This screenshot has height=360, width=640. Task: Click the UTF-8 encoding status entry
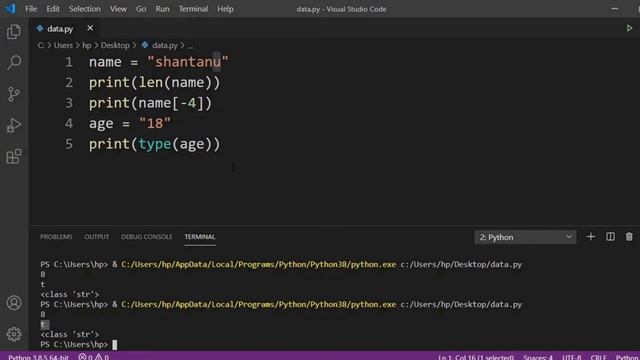(x=571, y=357)
